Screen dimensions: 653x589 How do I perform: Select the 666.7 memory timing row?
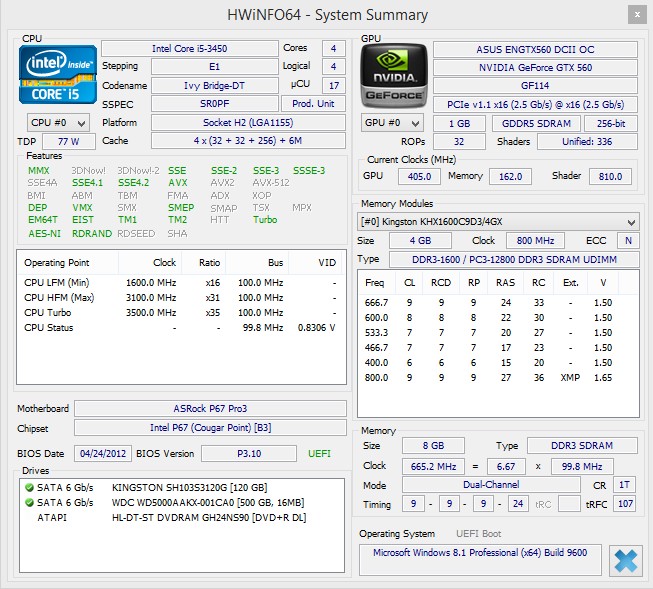(498, 303)
